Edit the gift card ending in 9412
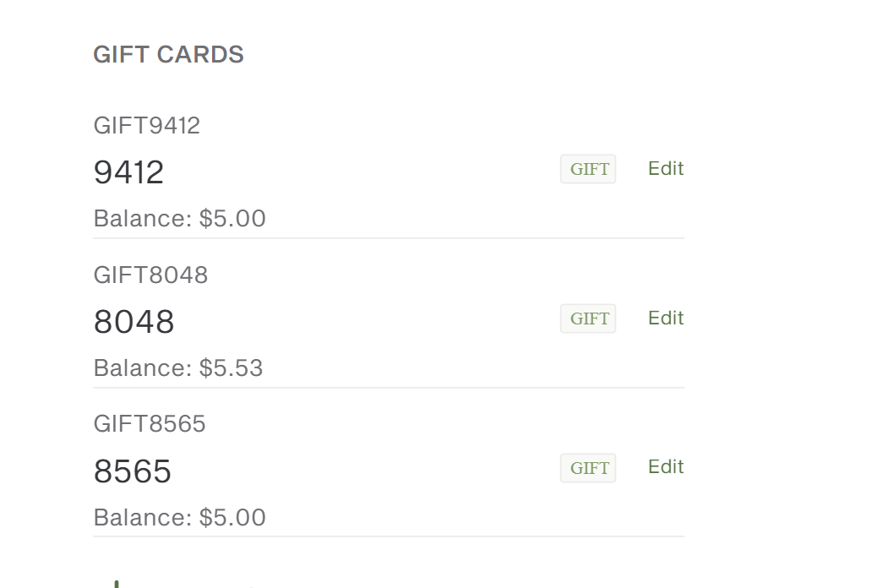This screenshot has height=588, width=878. tap(666, 168)
